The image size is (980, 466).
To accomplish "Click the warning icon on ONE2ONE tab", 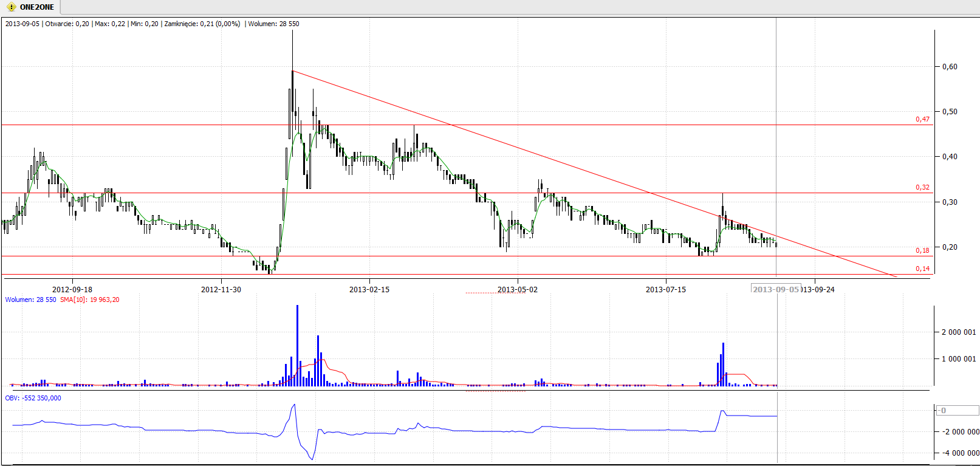I will click(11, 7).
